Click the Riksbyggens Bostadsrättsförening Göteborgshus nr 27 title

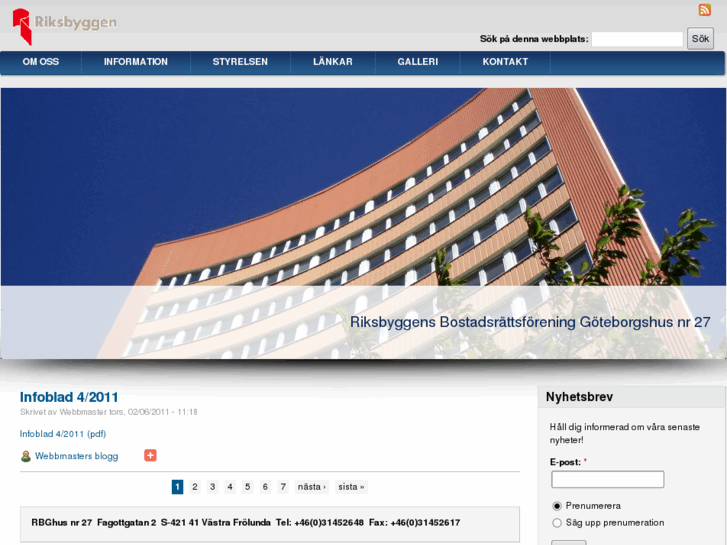(x=530, y=322)
